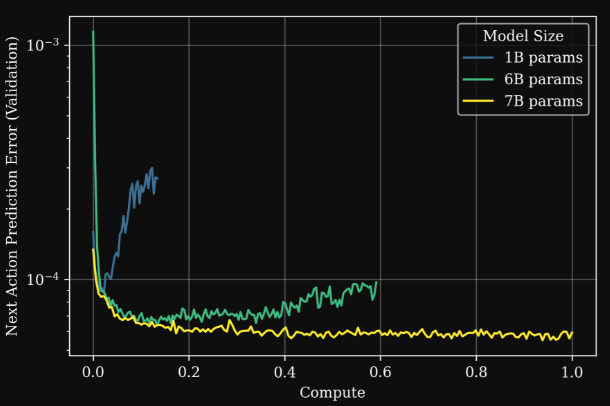The image size is (610, 406).
Task: Select the '6B params' legend label
Action: (x=543, y=79)
